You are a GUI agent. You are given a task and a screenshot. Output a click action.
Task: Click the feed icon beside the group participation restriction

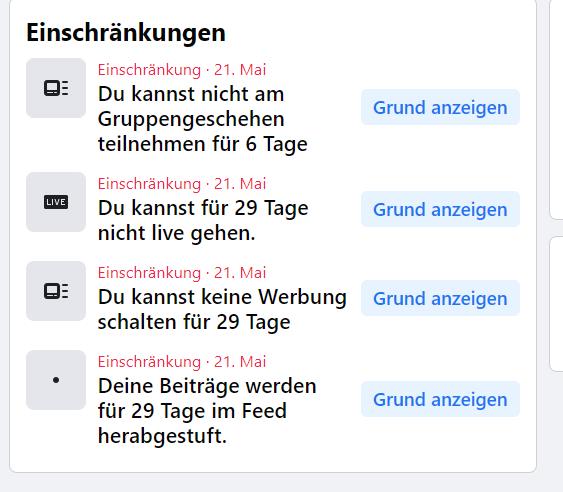pyautogui.click(x=56, y=88)
